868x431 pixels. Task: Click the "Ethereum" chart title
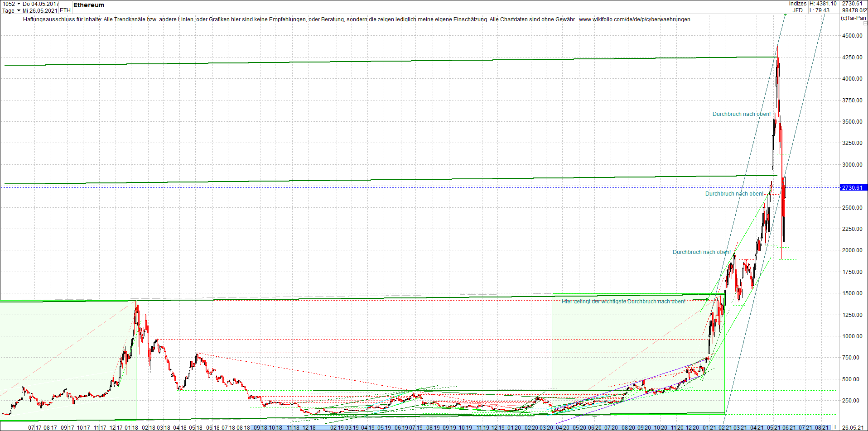click(89, 5)
